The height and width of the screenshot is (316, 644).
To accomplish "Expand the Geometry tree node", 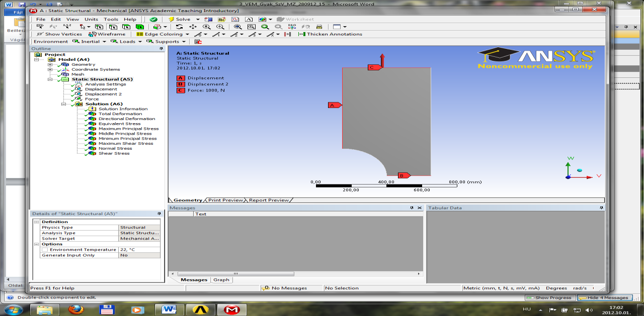I will 50,64.
